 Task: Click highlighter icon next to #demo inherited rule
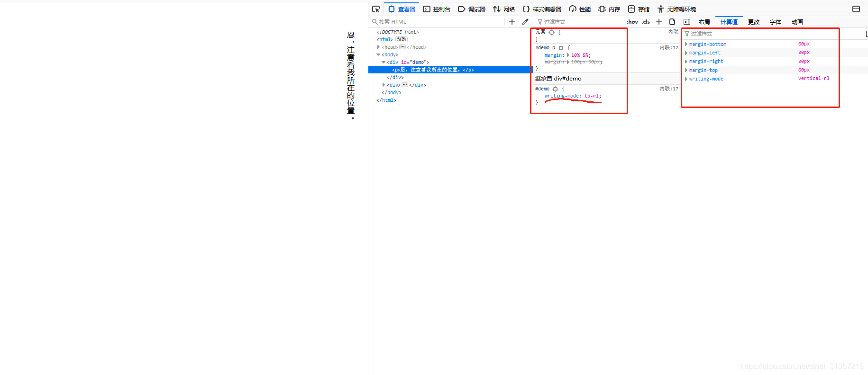tap(556, 89)
